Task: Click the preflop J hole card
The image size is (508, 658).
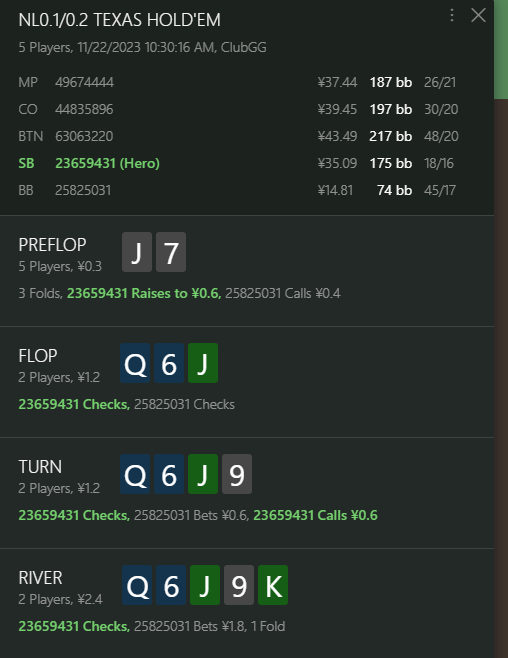Action: coord(137,252)
